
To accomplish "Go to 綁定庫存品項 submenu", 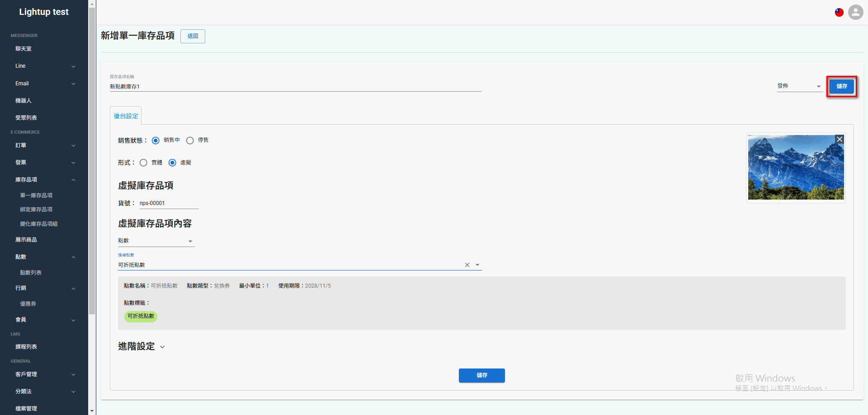I will pos(36,210).
